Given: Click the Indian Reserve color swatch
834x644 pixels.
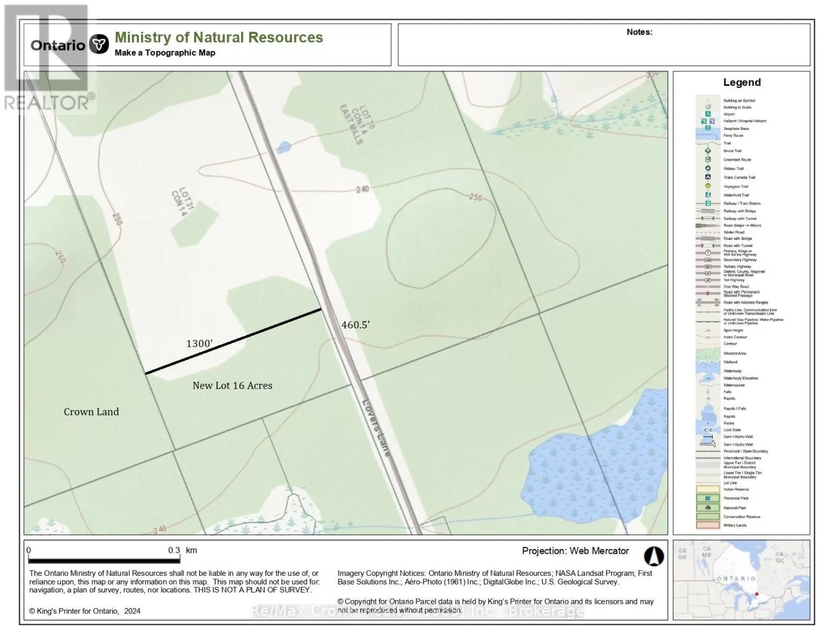Looking at the screenshot, I should [708, 489].
